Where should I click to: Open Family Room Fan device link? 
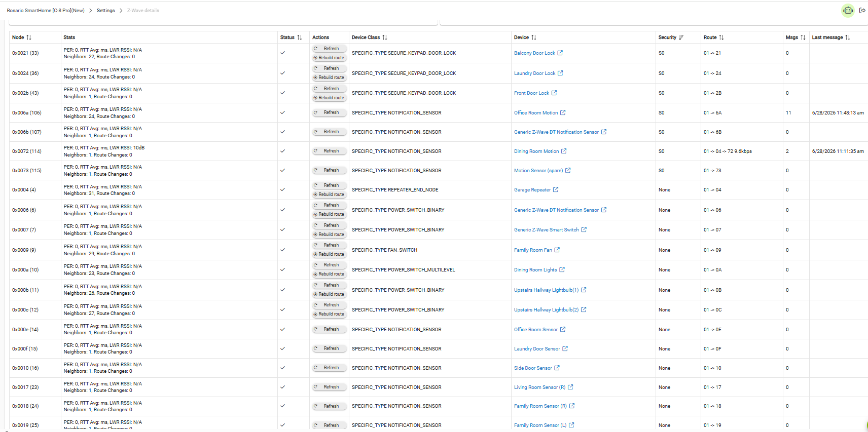[x=533, y=250]
